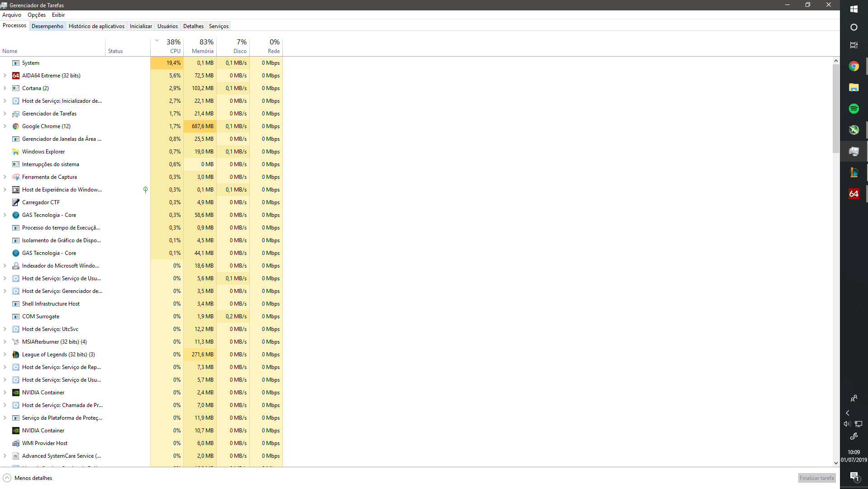Image resolution: width=868 pixels, height=489 pixels.
Task: Expand the Advanced SystemCare Service group
Action: point(5,456)
